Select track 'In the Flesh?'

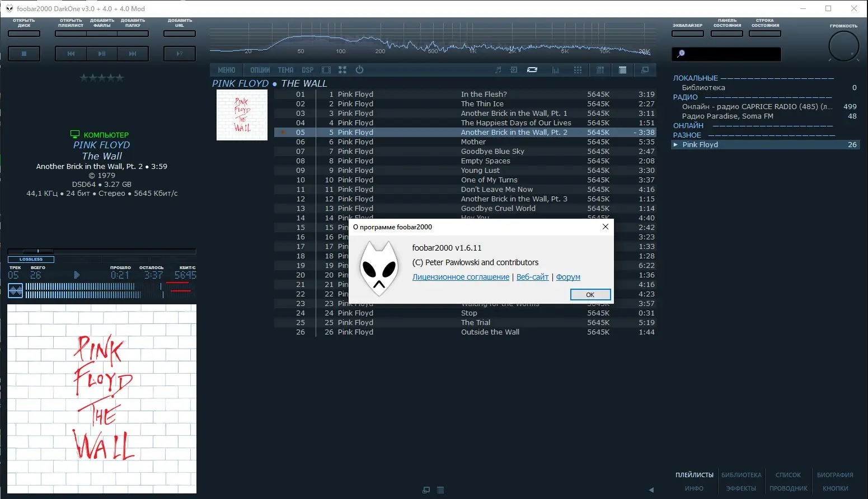point(465,95)
